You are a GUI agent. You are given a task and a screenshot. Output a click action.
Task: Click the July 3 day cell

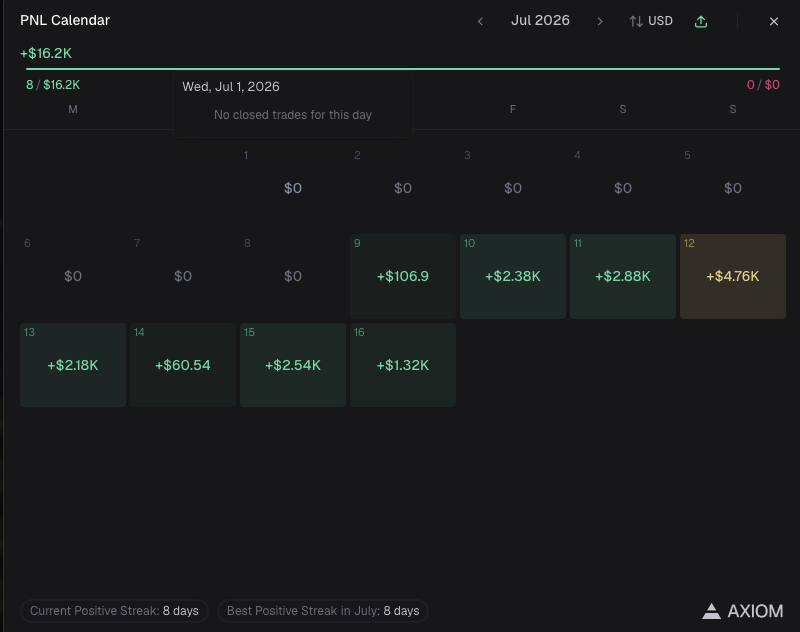click(513, 188)
